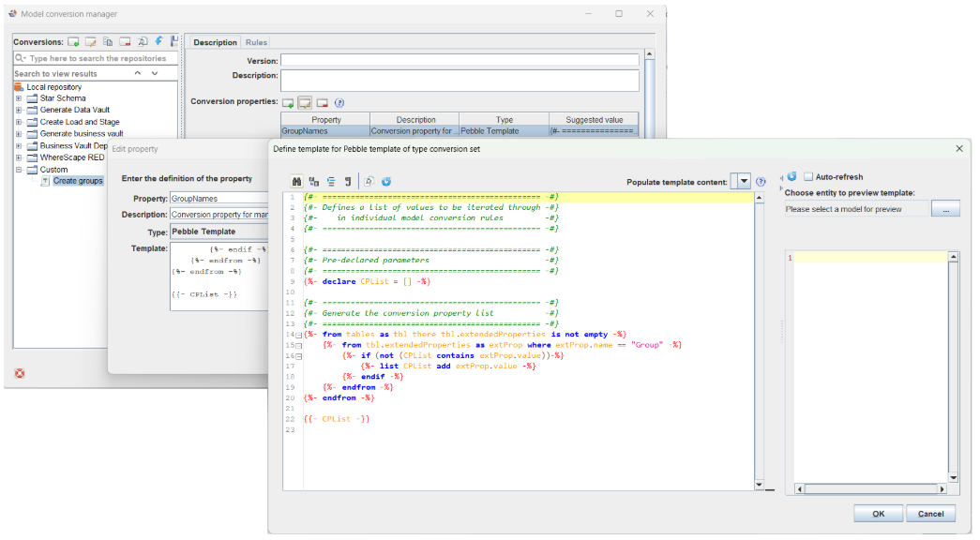
Task: Click the blue refresh icon beside Auto-refresh
Action: click(792, 176)
